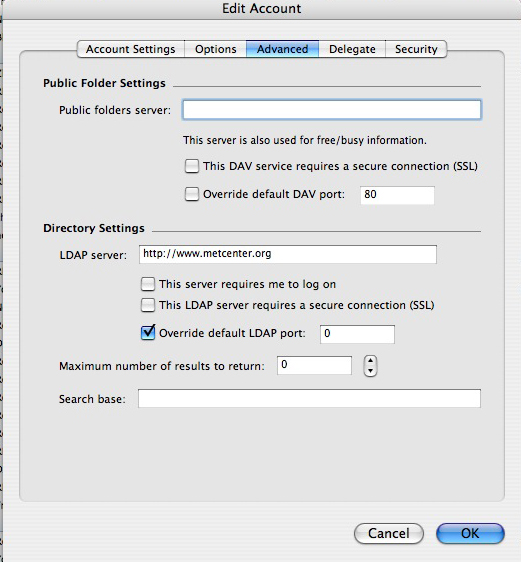Increase maximum results with stepper up arrow
This screenshot has width=521, height=562.
coord(371,361)
